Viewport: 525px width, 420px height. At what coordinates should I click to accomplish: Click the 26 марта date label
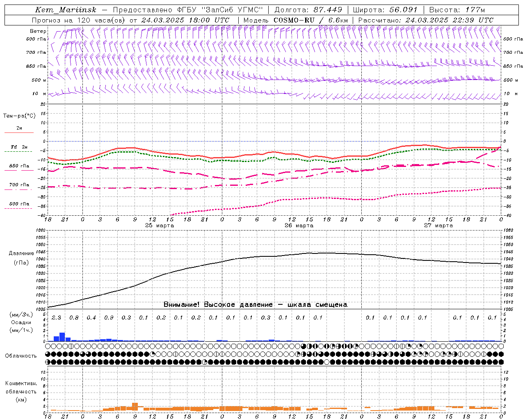pos(299,226)
